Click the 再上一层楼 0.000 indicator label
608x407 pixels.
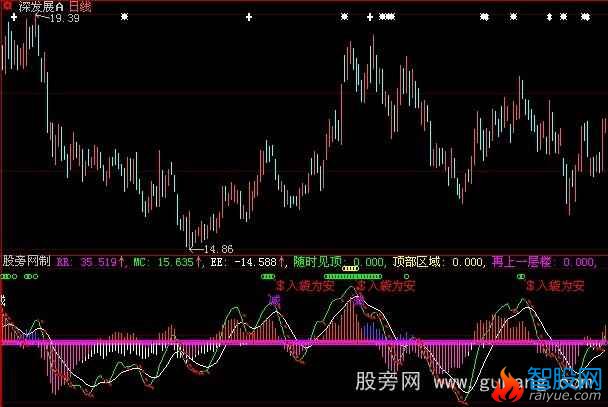pyautogui.click(x=544, y=262)
